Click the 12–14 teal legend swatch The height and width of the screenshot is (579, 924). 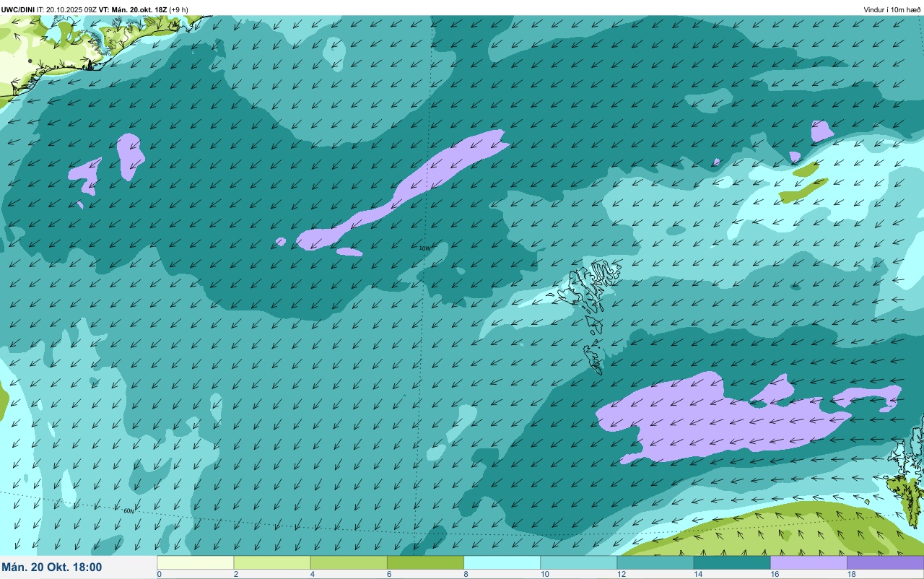655,562
